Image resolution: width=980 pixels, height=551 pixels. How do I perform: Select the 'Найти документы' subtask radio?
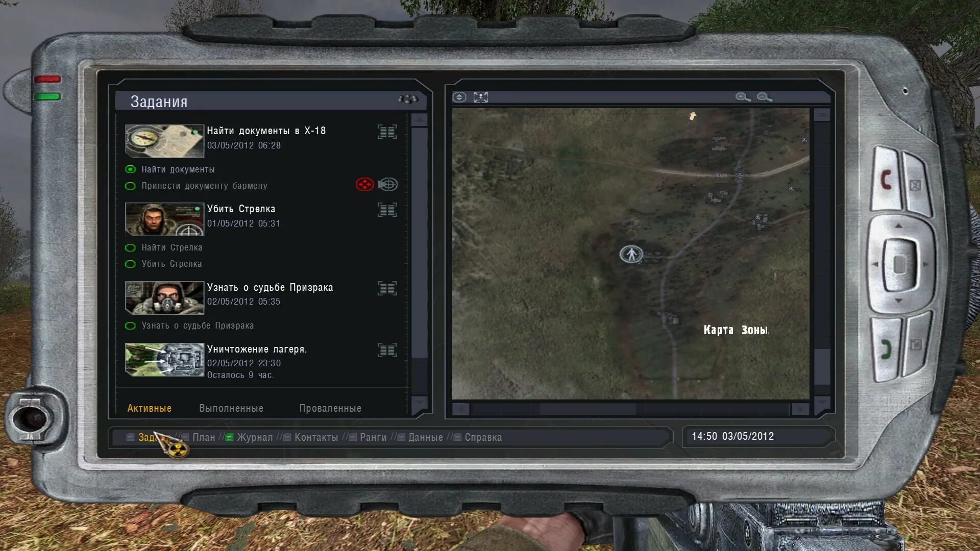(x=130, y=169)
